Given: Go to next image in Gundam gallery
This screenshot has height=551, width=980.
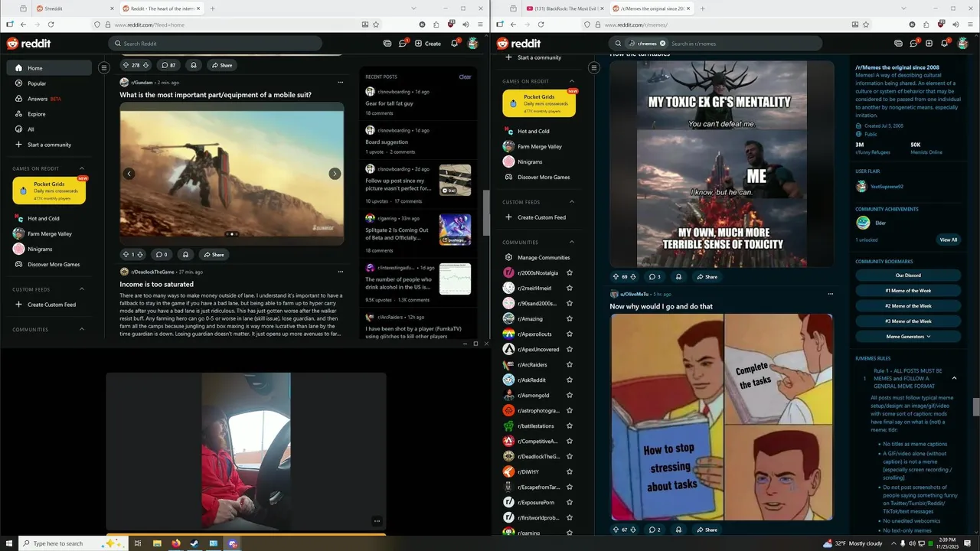Looking at the screenshot, I should pos(335,174).
